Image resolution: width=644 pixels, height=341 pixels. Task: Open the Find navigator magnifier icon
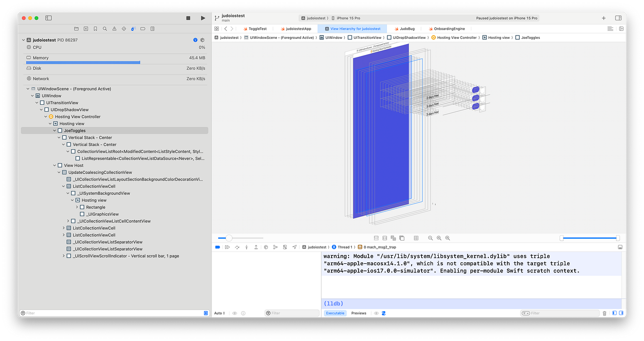[x=105, y=28]
